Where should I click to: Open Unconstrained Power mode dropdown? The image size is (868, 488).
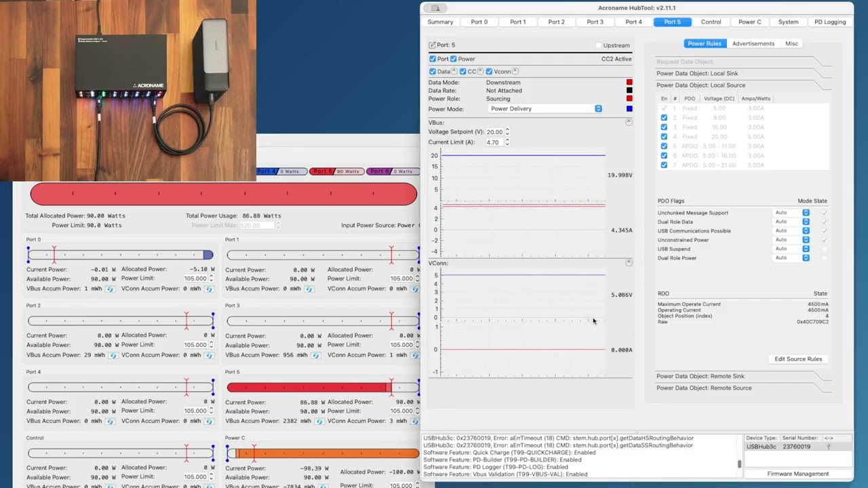click(x=792, y=239)
